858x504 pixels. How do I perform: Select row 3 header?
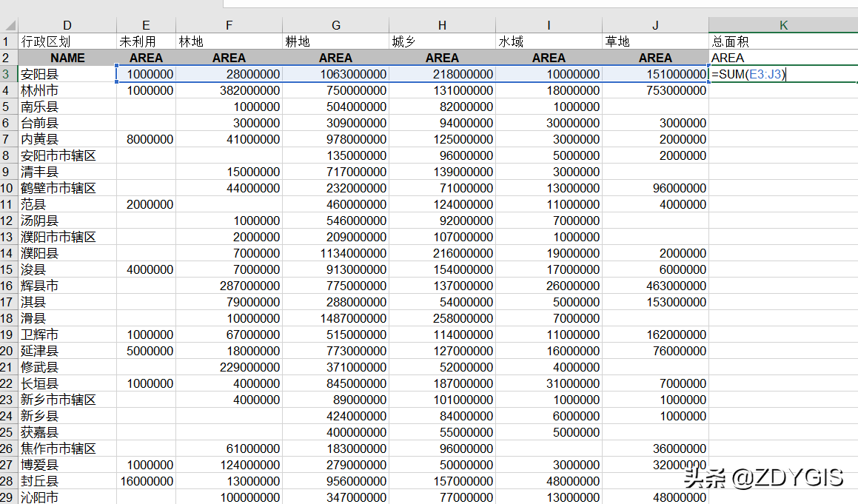coord(9,74)
